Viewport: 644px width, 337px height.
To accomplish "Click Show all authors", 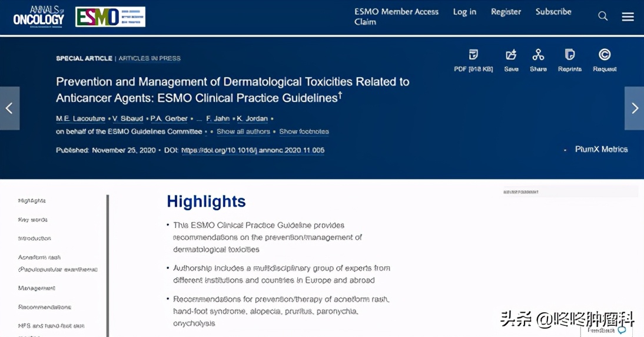I will (243, 132).
